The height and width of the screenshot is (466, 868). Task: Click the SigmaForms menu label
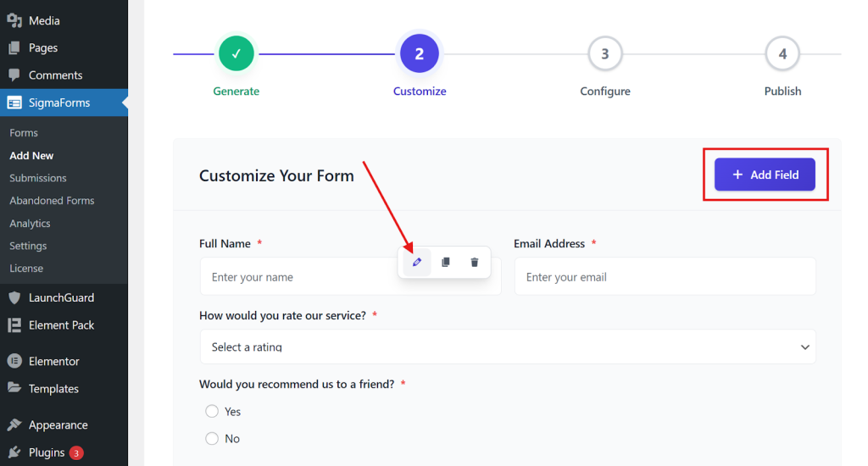point(59,103)
